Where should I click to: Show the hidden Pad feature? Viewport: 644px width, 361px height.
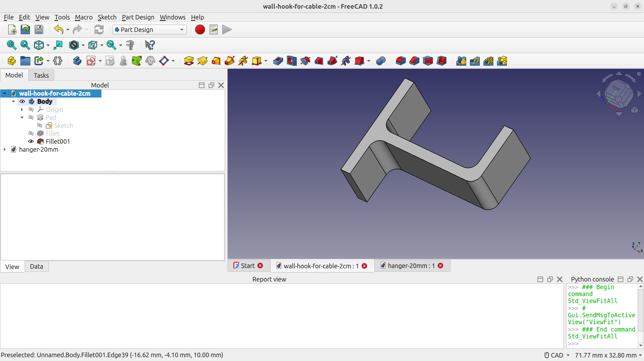coord(31,118)
